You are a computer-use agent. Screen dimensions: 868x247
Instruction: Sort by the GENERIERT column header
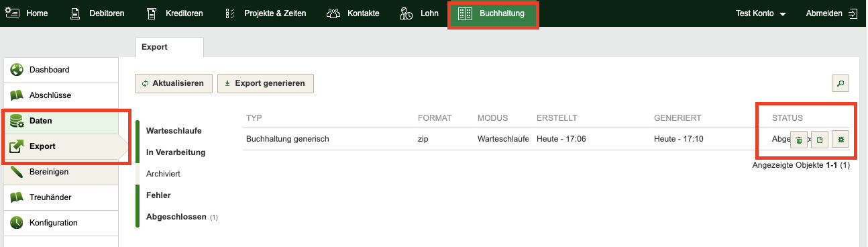point(677,118)
